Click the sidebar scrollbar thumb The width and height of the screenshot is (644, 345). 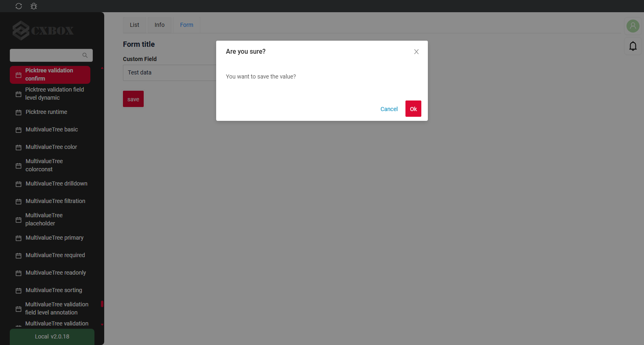tap(102, 304)
